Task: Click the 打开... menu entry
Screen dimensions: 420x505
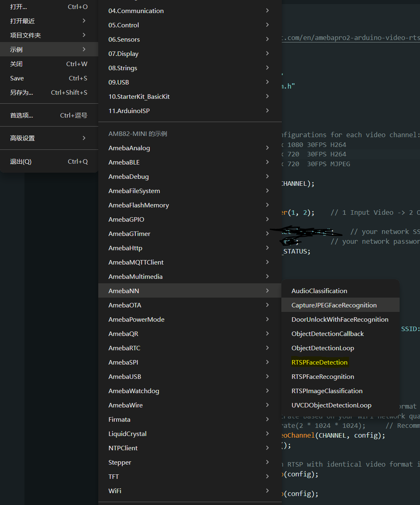Action: 49,7
